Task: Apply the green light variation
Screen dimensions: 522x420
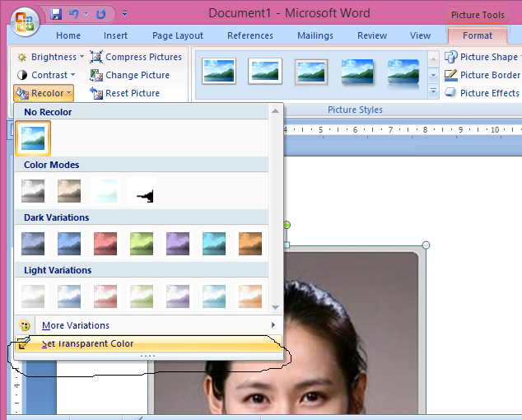Action: 142,296
